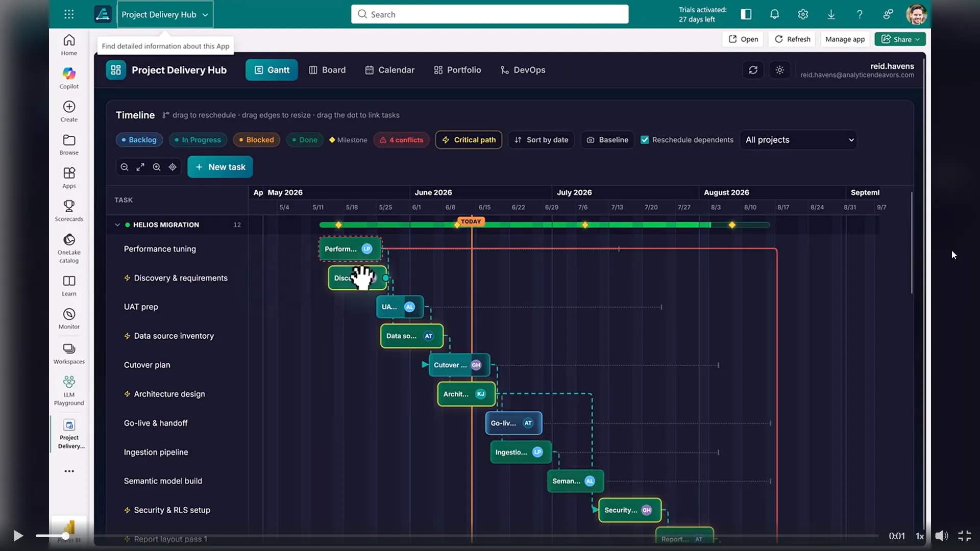This screenshot has height=551, width=980.
Task: Open Browse in the sidebar
Action: pos(69,144)
